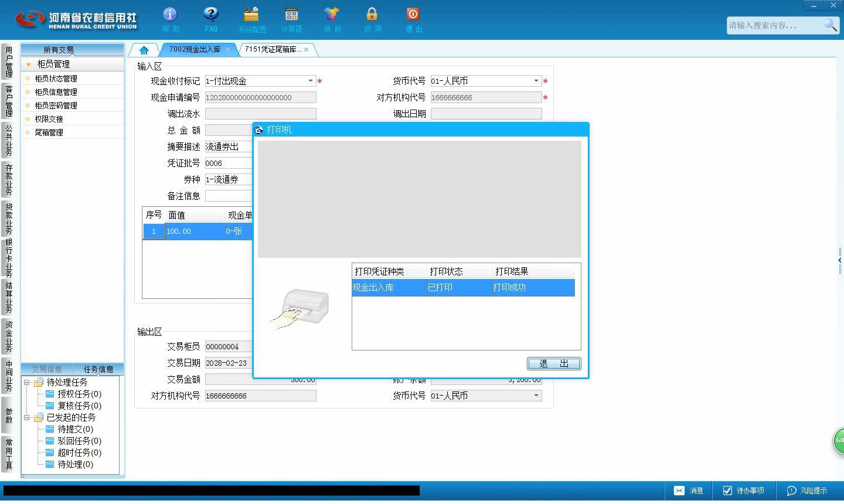The height and width of the screenshot is (504, 844).
Task: Open 超时任务(0) tree item
Action: click(79, 452)
